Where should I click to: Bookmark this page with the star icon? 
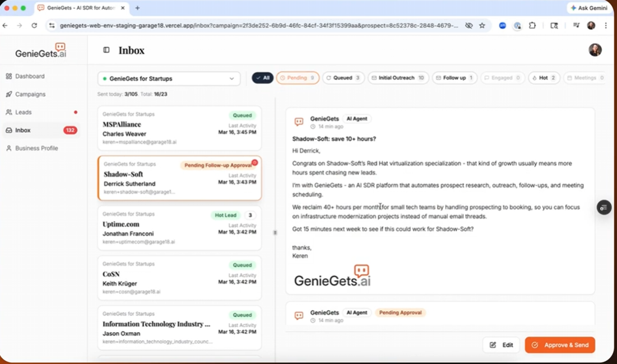482,26
